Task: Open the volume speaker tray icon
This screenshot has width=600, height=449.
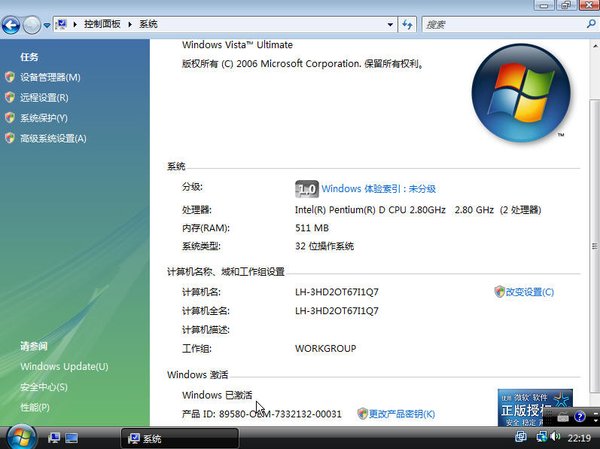Action: click(x=554, y=437)
